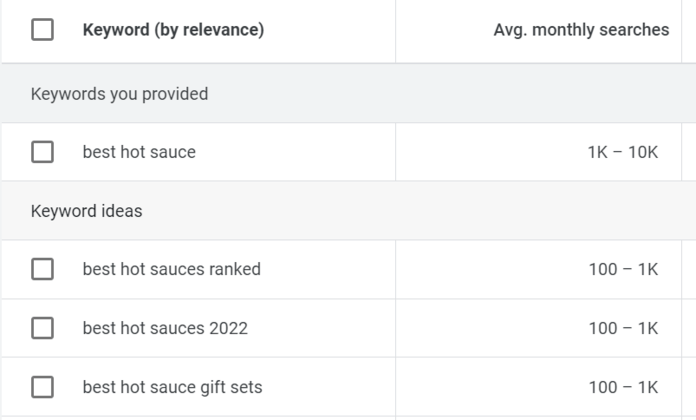Sort by Keyword (by relevance) column header

[x=173, y=30]
